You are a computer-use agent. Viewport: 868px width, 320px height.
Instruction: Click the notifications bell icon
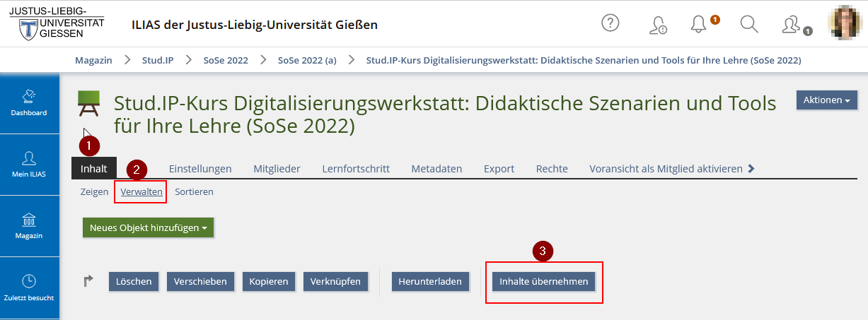[x=699, y=24]
